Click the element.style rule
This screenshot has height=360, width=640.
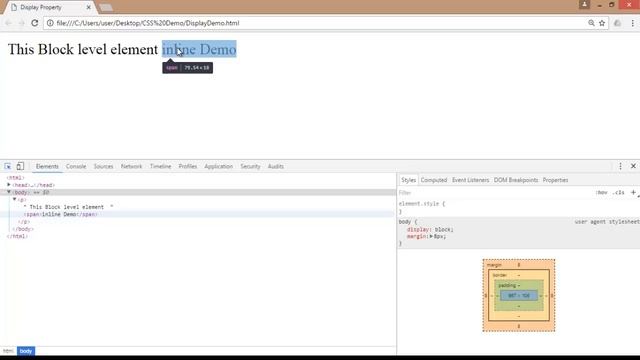tap(422, 204)
